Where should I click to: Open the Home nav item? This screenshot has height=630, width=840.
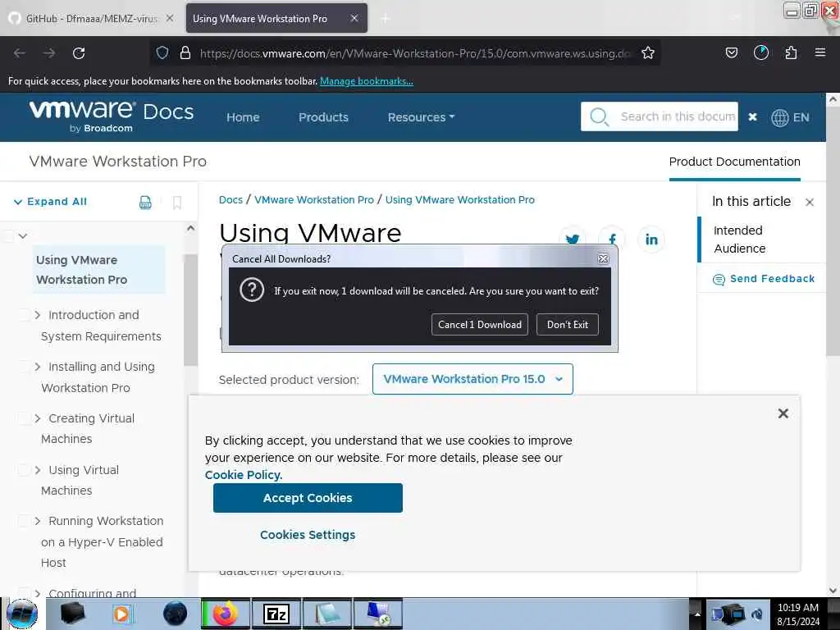pos(243,117)
